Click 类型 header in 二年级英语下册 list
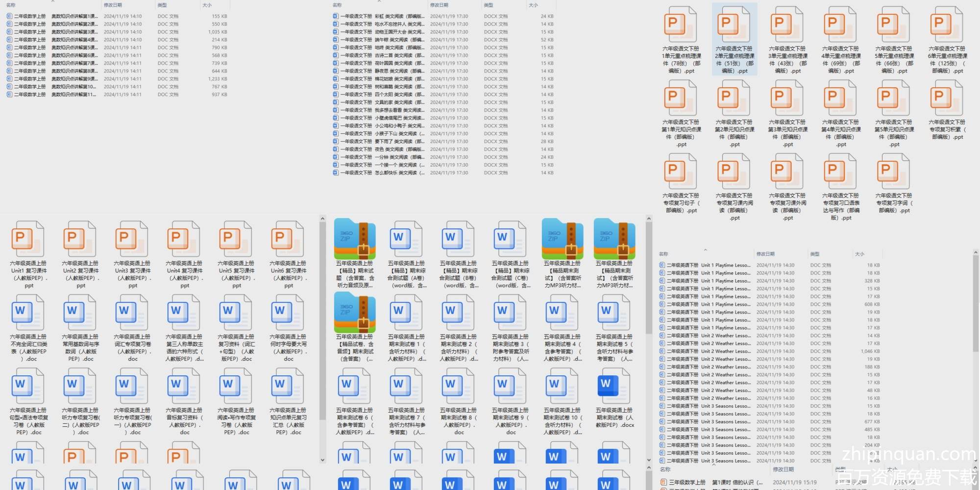Viewport: 980px width, 490px height. 814,254
